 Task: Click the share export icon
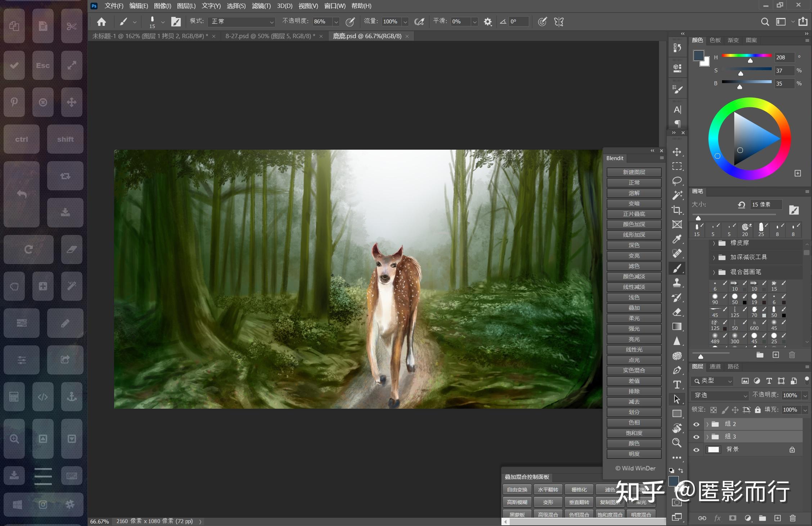point(803,22)
